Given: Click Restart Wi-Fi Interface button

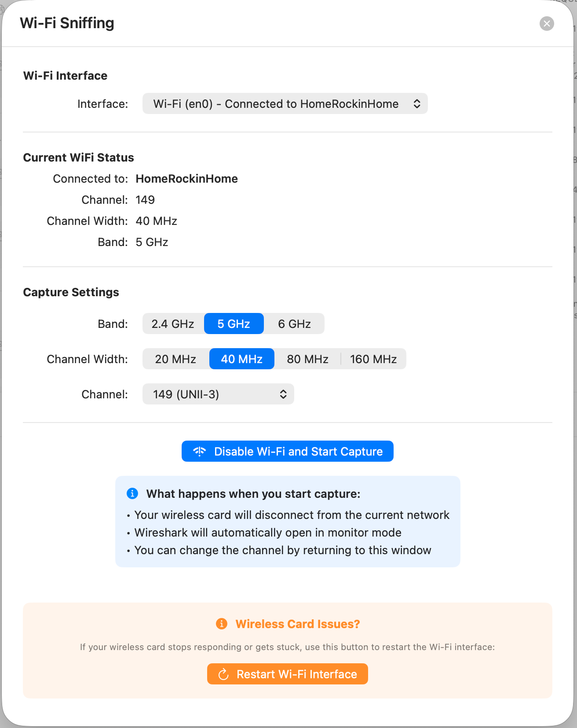Looking at the screenshot, I should [x=288, y=674].
